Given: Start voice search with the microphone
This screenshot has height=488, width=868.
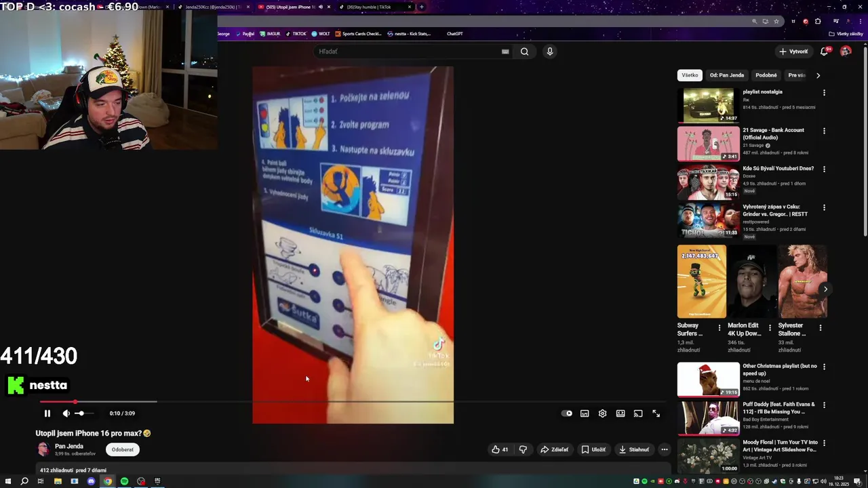Looking at the screenshot, I should click(x=550, y=52).
